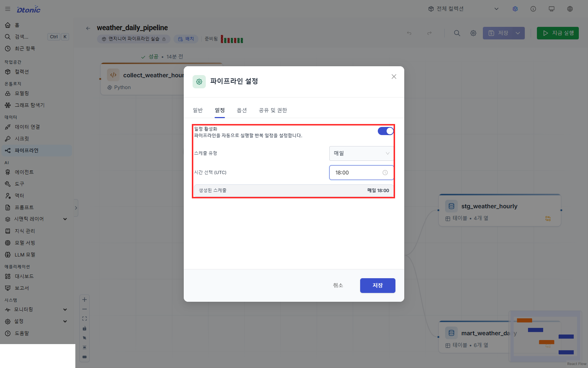Open 데이터 연결 in the sidebar
Image resolution: width=588 pixels, height=368 pixels.
tap(37, 127)
